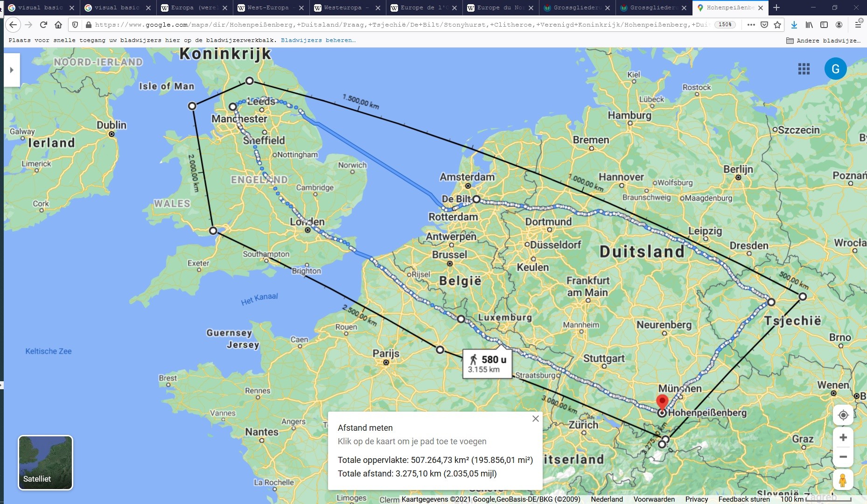Close the "Afstand meten" panel
Screen dimensions: 867x504
point(536,419)
